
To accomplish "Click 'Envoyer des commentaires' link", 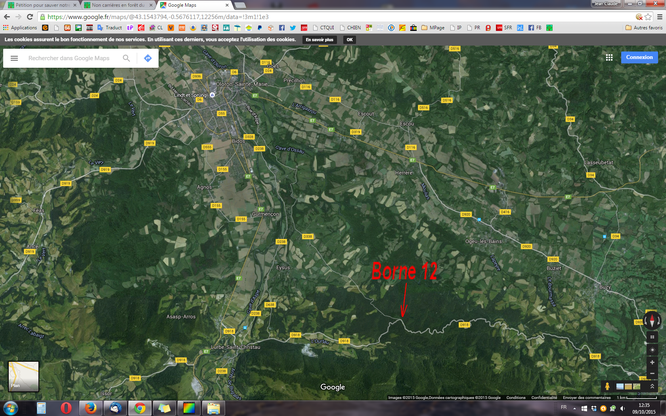I will click(587, 398).
